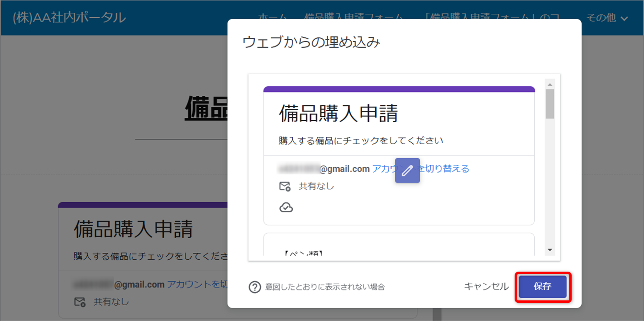Open the 備品購入申請フォーム navigation item
This screenshot has width=644, height=321.
tap(354, 18)
